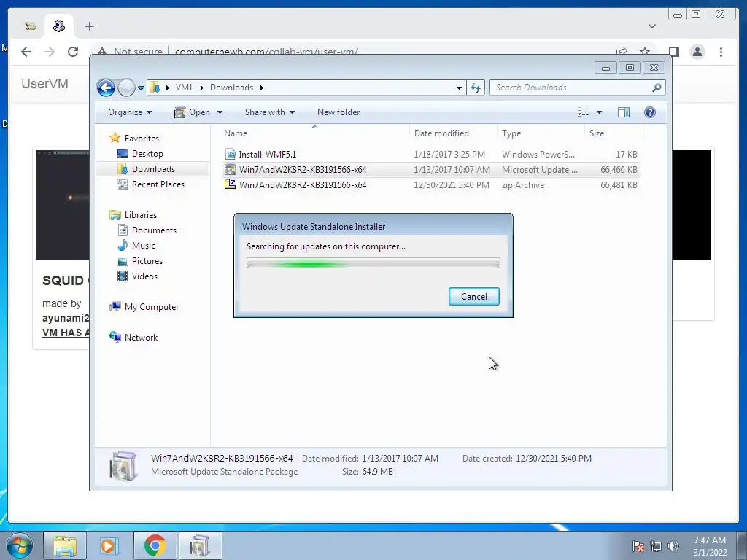Select Libraries in the navigation pane
The height and width of the screenshot is (560, 747).
click(x=141, y=215)
